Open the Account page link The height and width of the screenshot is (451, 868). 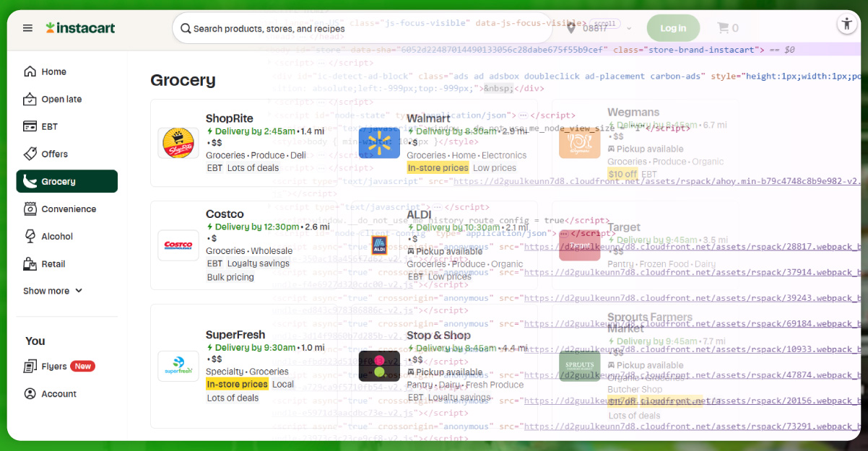point(58,394)
